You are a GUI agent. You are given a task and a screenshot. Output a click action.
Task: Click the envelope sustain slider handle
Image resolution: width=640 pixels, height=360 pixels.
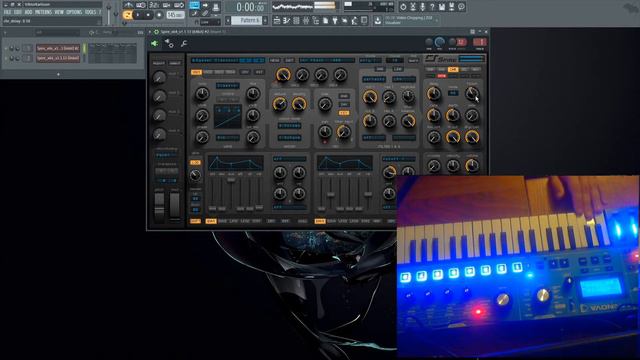231,180
